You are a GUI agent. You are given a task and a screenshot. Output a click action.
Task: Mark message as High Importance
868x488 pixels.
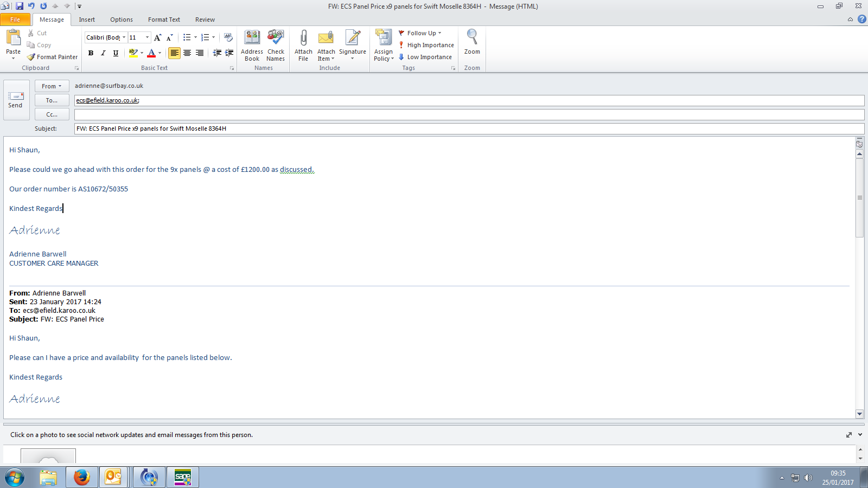tap(426, 45)
